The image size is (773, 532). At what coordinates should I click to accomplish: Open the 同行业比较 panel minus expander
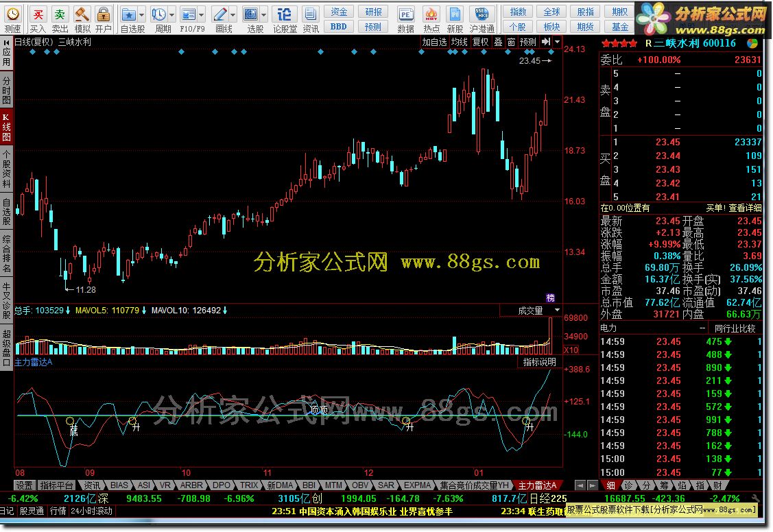click(702, 328)
